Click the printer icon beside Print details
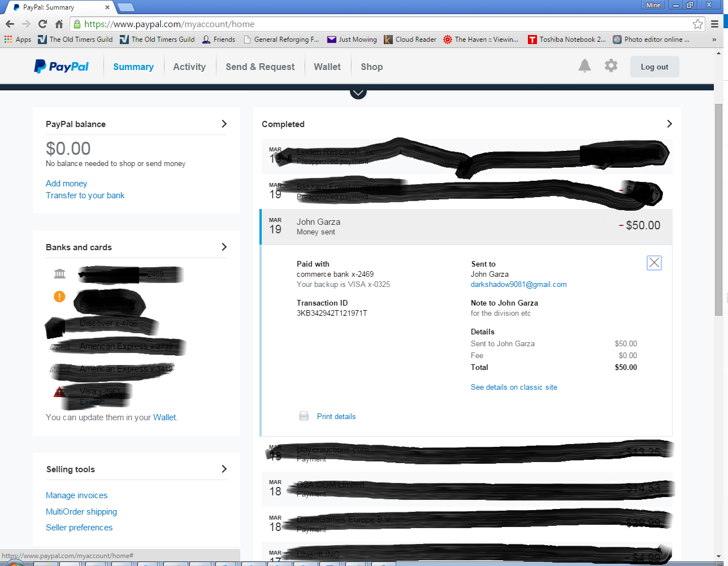The image size is (728, 566). (x=304, y=416)
